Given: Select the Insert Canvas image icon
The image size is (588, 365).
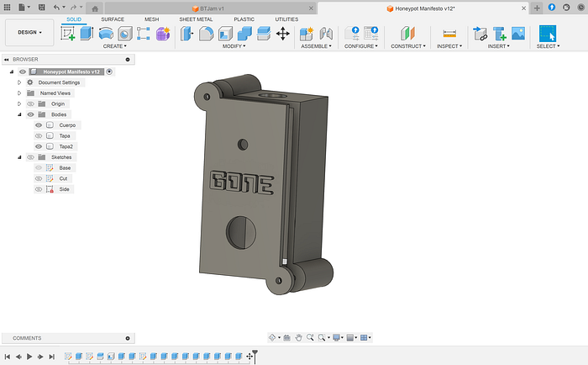Looking at the screenshot, I should tap(518, 34).
